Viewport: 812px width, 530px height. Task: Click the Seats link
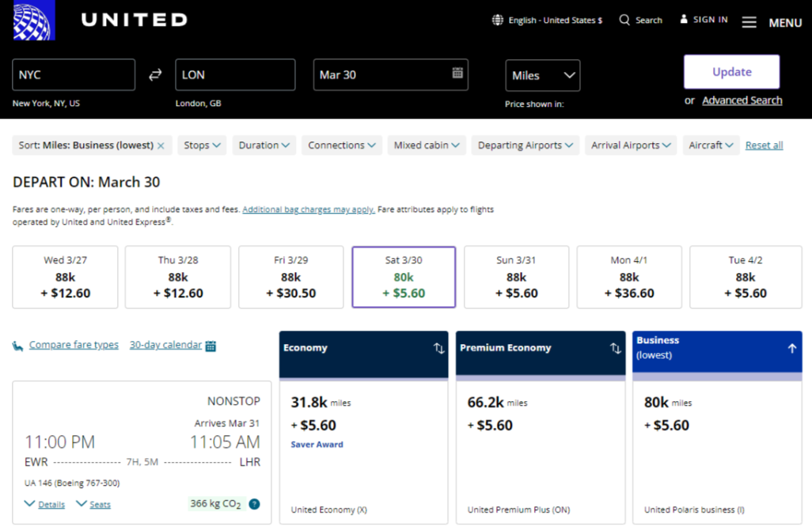100,505
